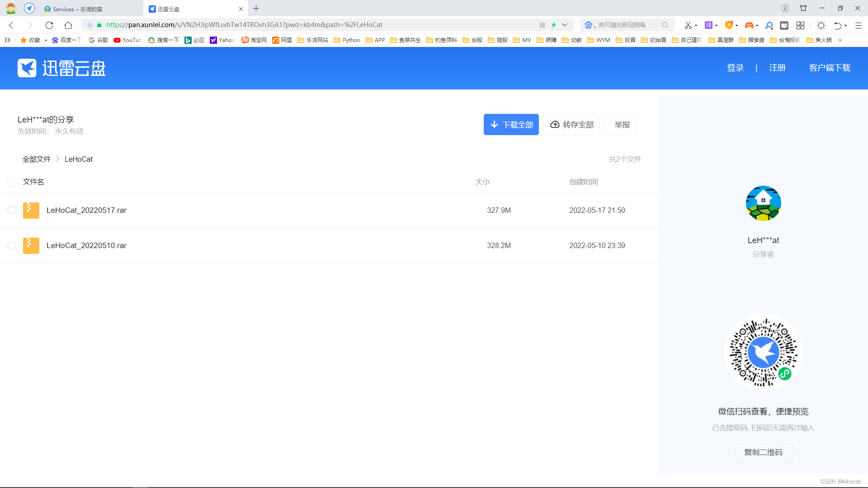868x488 pixels.
Task: Open the undo closed-tab dropdown arrow
Action: pyautogui.click(x=846, y=26)
